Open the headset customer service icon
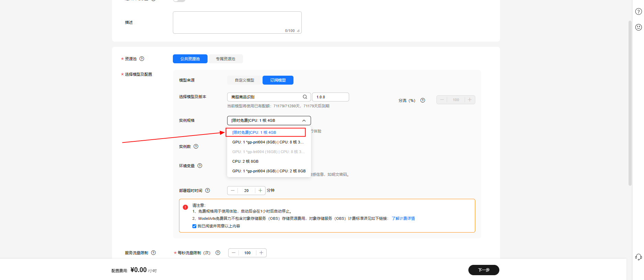644x280 pixels. point(638,257)
